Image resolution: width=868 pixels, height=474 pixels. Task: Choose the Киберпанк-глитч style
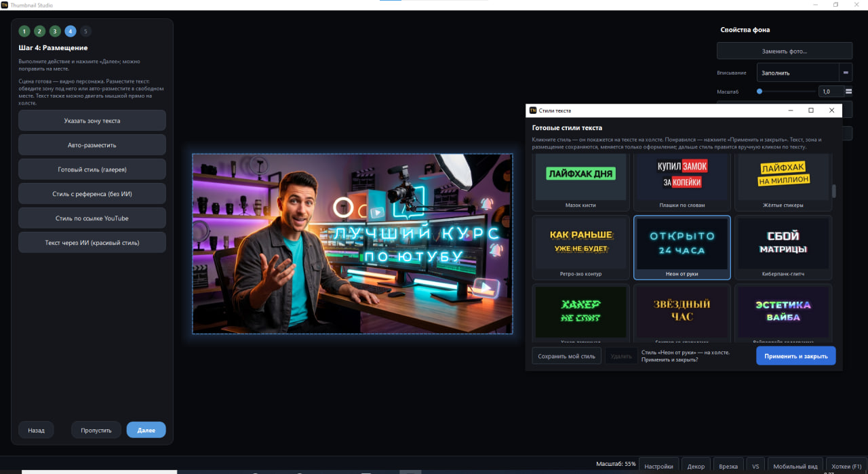[x=783, y=248]
